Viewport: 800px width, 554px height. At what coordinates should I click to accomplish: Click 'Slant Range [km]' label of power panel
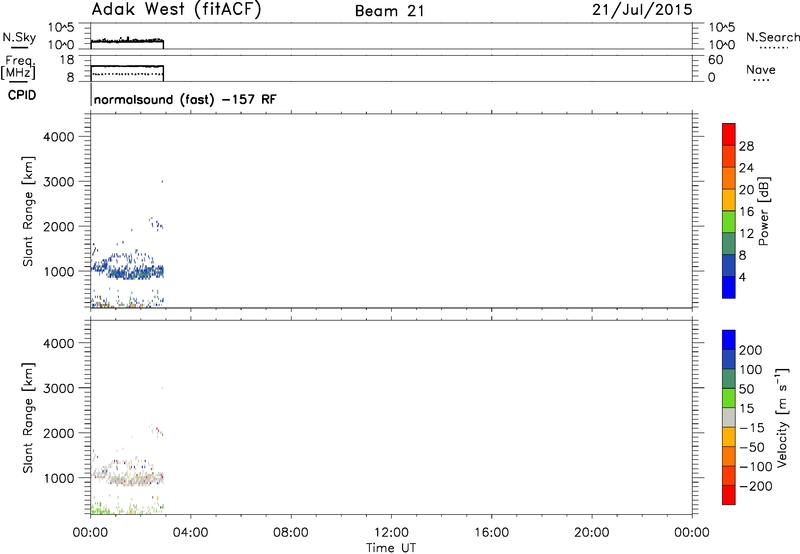pyautogui.click(x=28, y=211)
